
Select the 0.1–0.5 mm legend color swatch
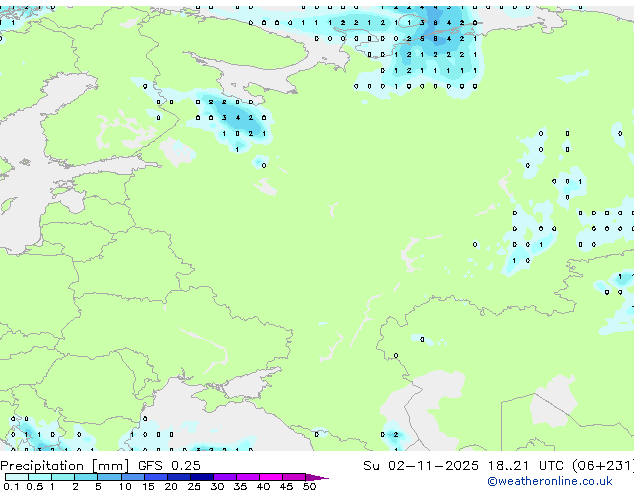(17, 477)
